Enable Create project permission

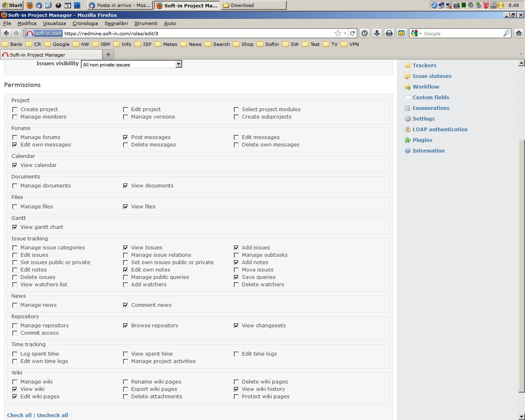pos(15,110)
